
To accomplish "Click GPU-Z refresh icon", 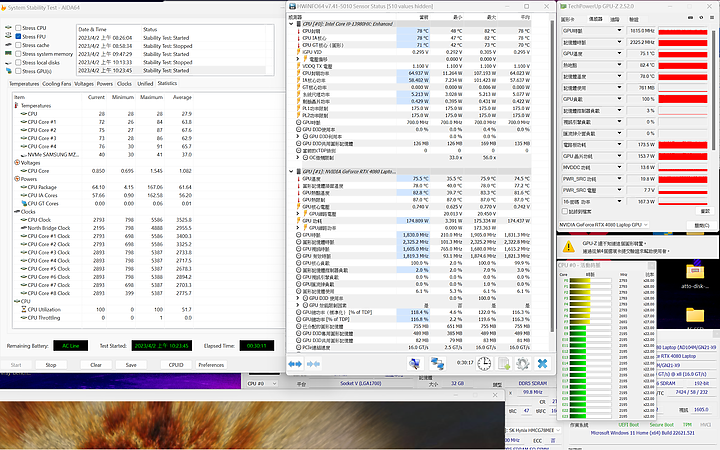I will point(701,18).
